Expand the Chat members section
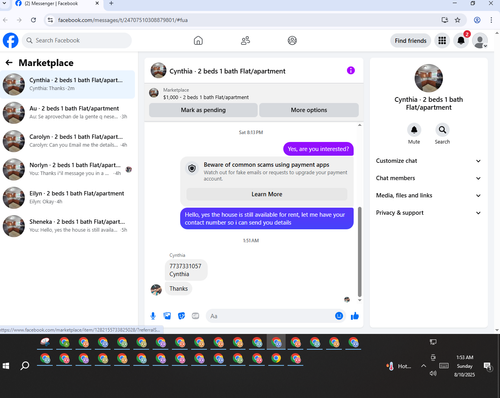The height and width of the screenshot is (398, 500). coord(428,178)
